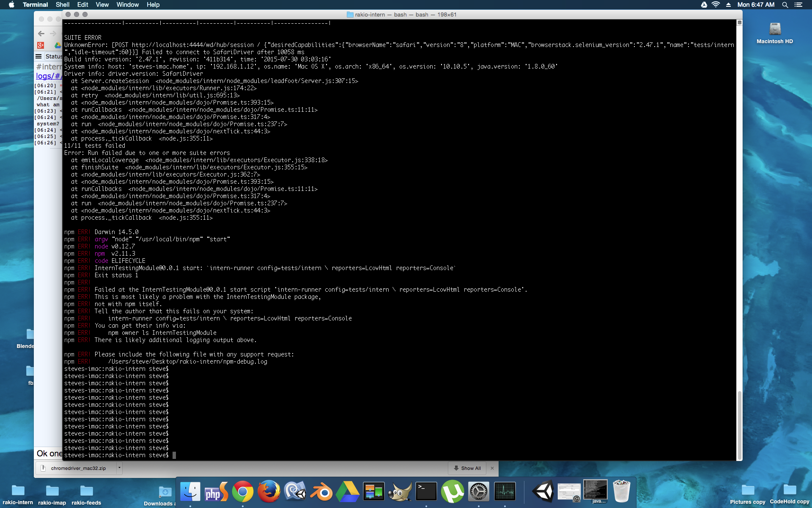Select the Pictures copy desktop folder
Viewport: 812px width, 508px height.
click(748, 494)
